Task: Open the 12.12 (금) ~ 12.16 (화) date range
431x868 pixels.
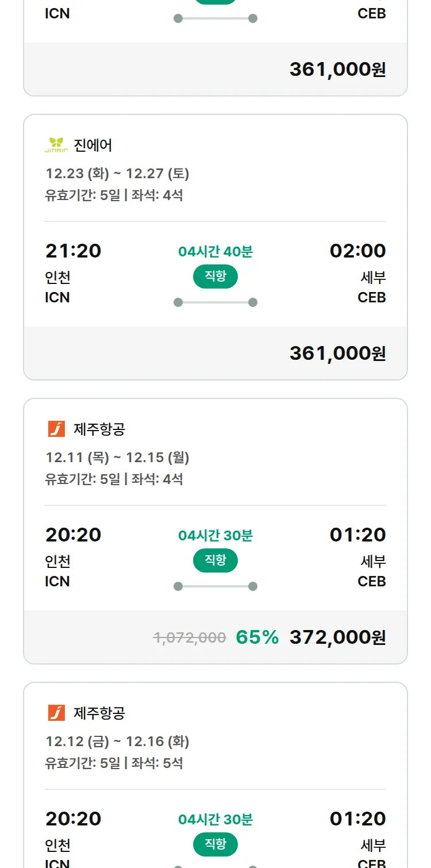Action: [117, 742]
